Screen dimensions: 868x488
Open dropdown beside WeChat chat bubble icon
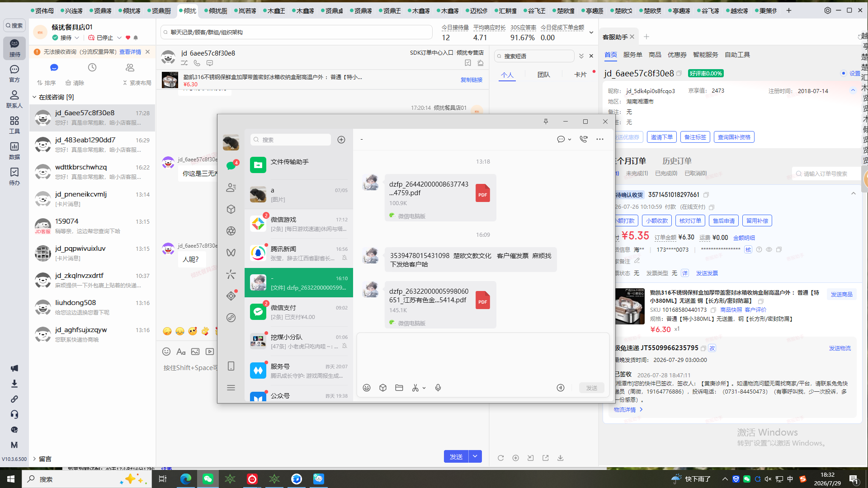coord(570,140)
